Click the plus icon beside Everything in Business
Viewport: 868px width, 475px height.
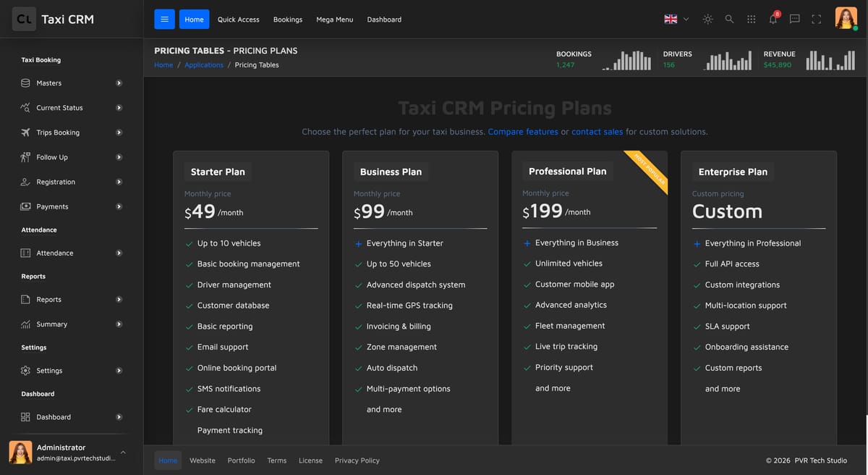(x=527, y=243)
